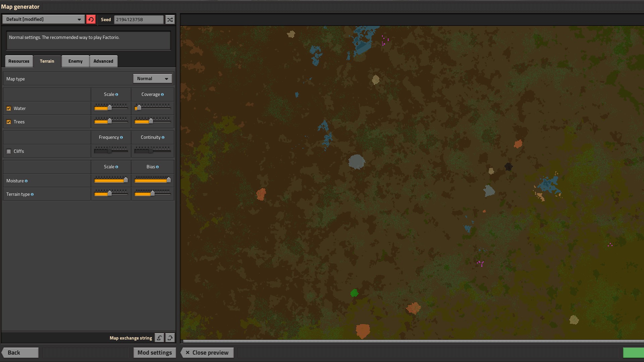Click the import map exchange string icon
Image resolution: width=644 pixels, height=362 pixels.
pyautogui.click(x=159, y=338)
